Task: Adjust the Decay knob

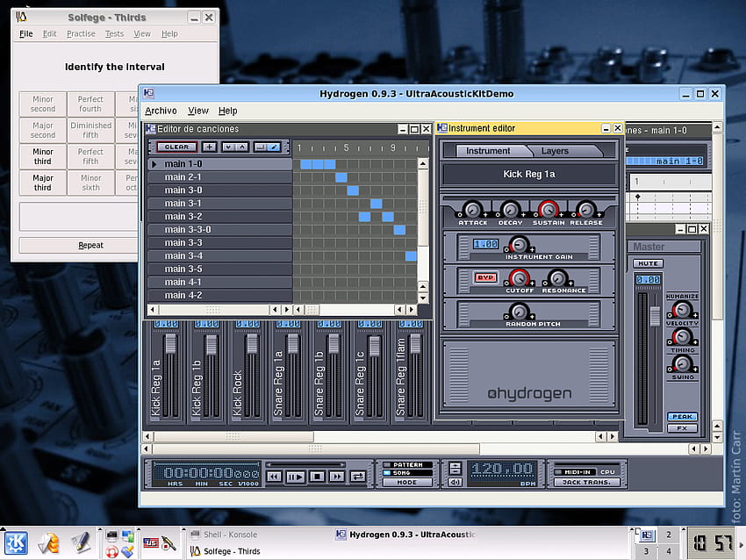Action: [511, 210]
